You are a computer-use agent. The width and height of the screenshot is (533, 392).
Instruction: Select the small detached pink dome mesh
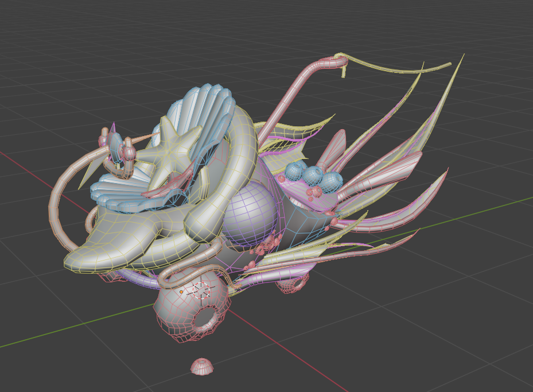pos(202,367)
